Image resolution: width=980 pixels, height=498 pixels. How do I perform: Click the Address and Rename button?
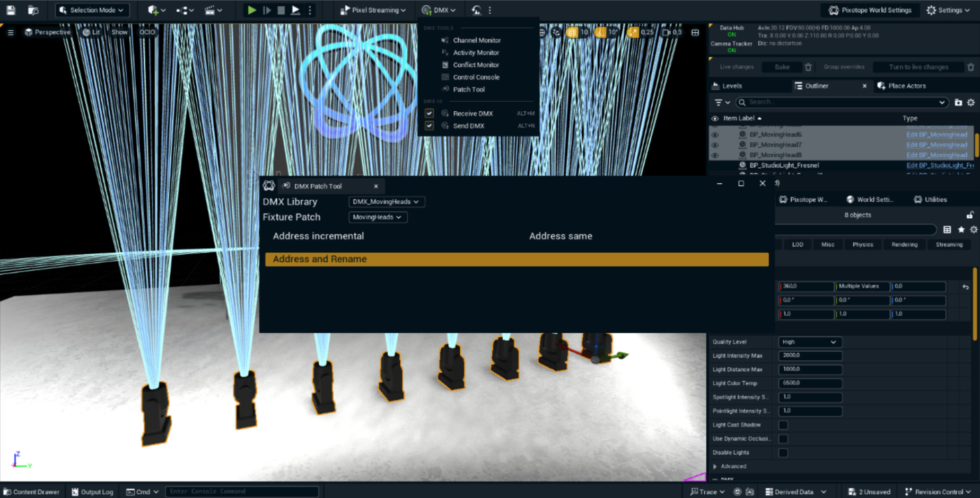tap(517, 259)
